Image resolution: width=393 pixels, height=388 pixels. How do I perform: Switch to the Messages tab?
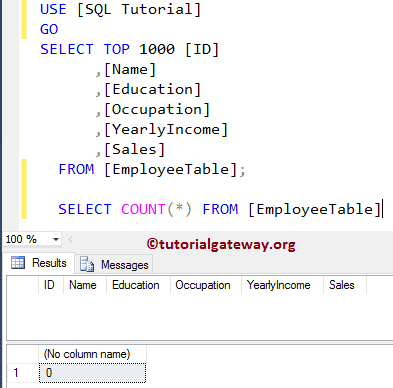(x=114, y=265)
